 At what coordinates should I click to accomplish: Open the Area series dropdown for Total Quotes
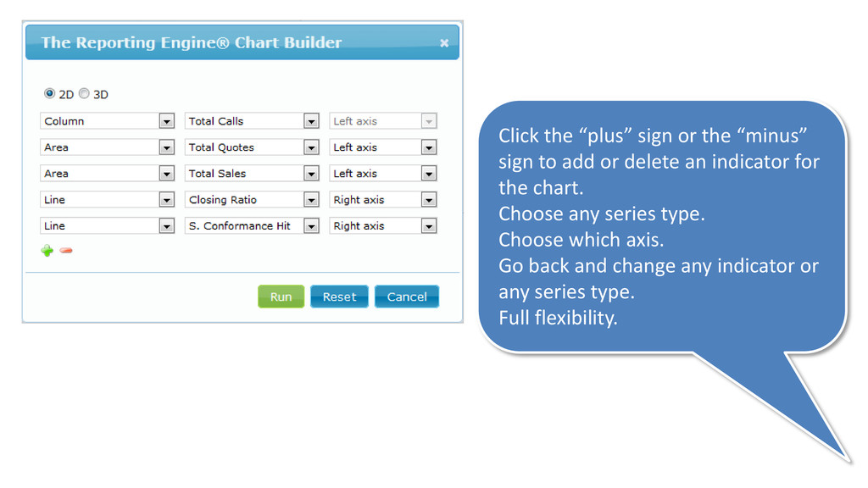(x=108, y=147)
